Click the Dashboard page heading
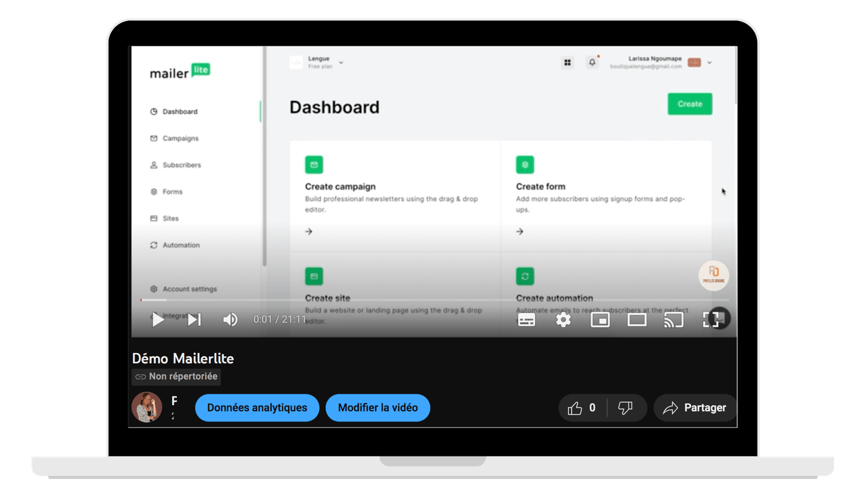The width and height of the screenshot is (868, 494). click(334, 107)
